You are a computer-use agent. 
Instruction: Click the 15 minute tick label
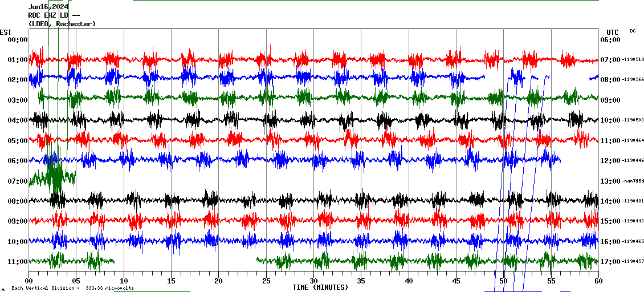point(171,281)
